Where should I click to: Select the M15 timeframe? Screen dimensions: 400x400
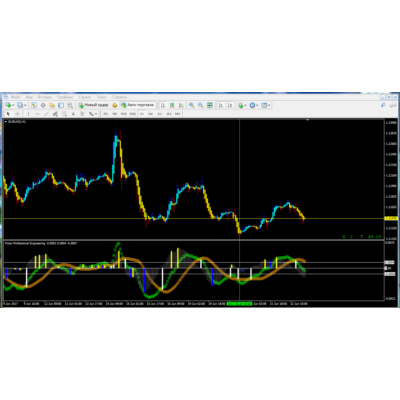[x=124, y=114]
